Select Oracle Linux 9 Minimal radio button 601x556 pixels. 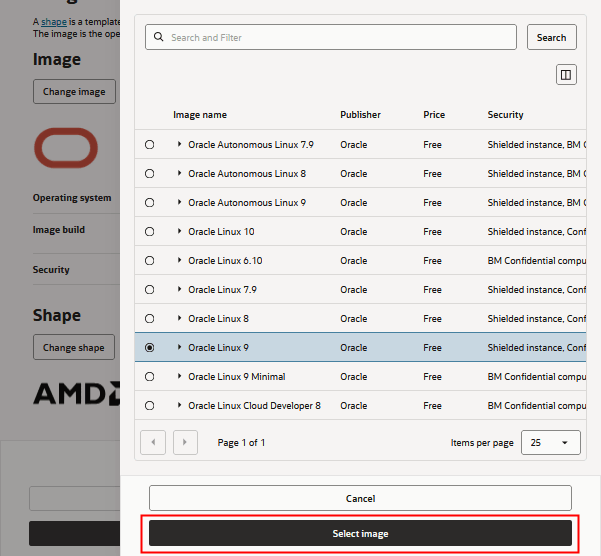coord(149,377)
